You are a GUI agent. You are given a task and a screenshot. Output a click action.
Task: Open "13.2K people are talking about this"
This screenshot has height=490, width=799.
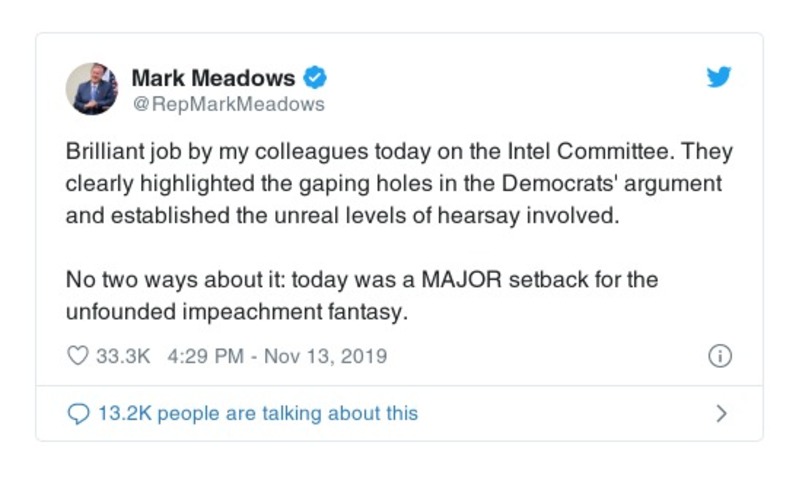click(x=258, y=413)
